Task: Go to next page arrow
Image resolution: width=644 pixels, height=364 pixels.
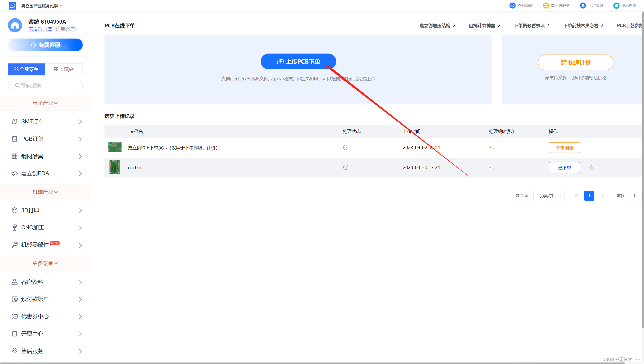Action: pyautogui.click(x=602, y=196)
